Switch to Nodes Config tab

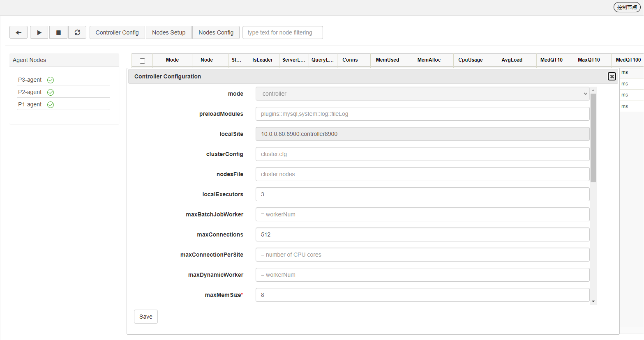click(x=216, y=32)
